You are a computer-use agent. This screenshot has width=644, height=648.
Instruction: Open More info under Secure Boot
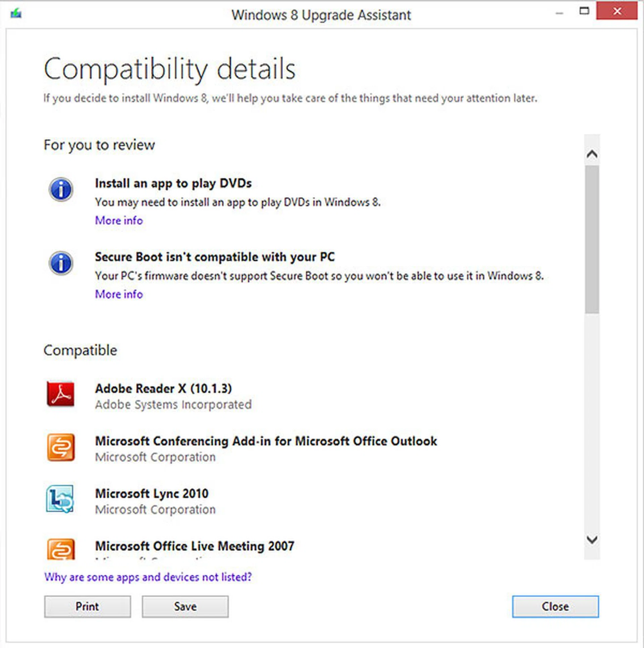click(x=119, y=294)
